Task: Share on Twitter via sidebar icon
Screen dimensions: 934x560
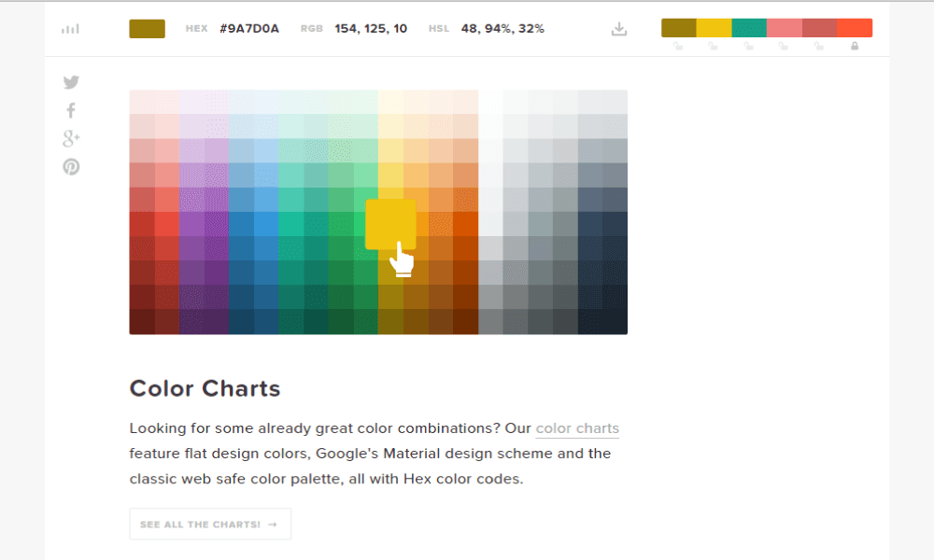Action: 71,82
